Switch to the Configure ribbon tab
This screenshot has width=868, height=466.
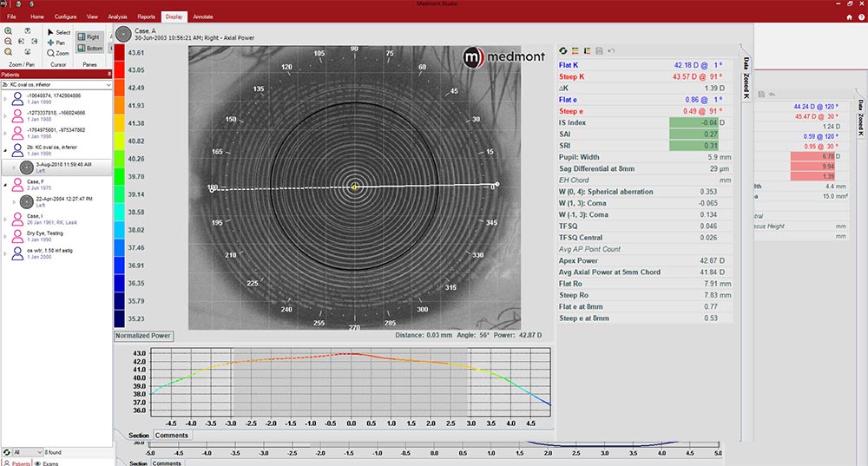65,16
